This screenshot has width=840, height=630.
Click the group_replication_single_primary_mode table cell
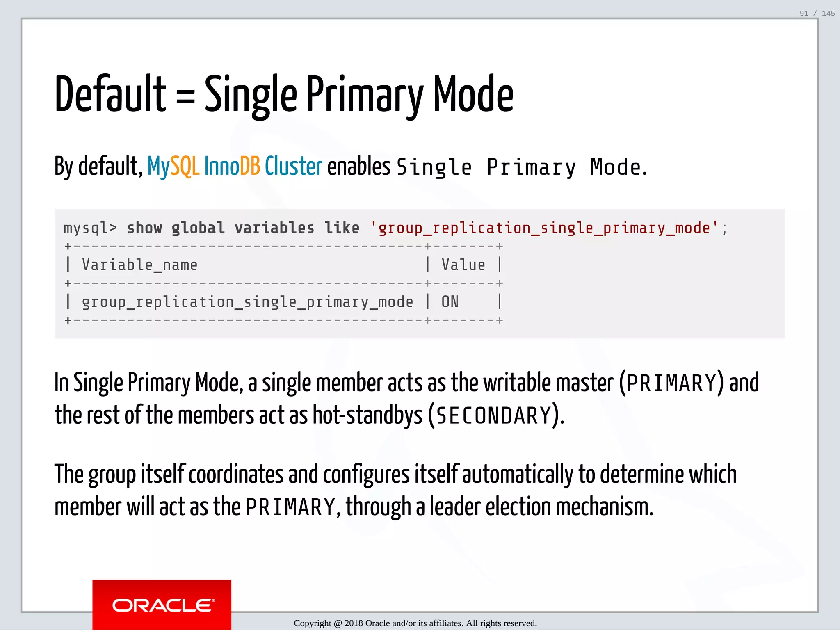tap(247, 302)
